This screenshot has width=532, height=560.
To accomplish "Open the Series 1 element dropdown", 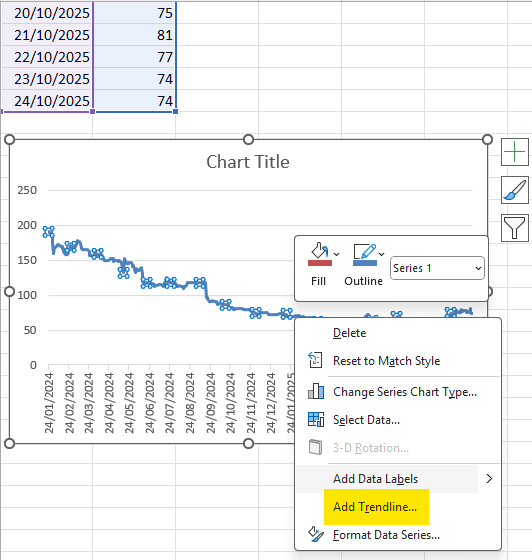I will pyautogui.click(x=437, y=268).
